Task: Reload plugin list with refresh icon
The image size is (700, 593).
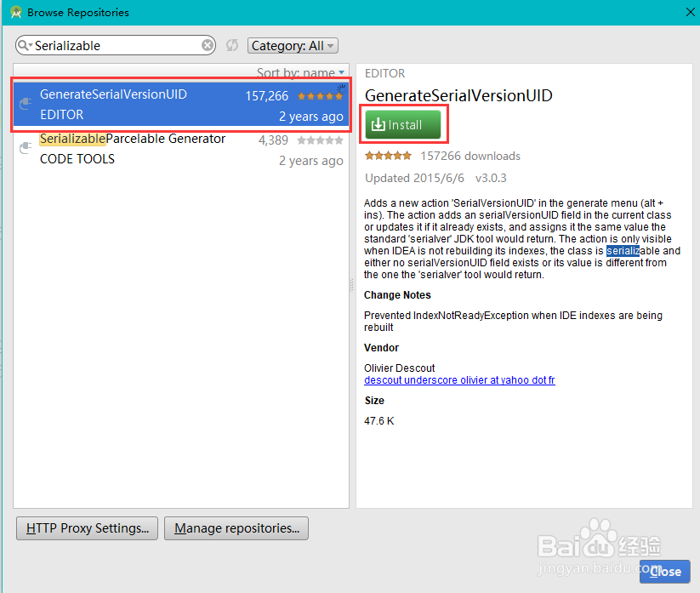Action: point(231,45)
